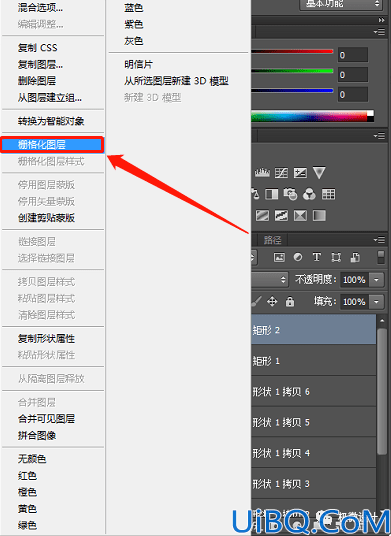This screenshot has width=391, height=536.
Task: Select 复制 CSS from the menu
Action: click(38, 48)
